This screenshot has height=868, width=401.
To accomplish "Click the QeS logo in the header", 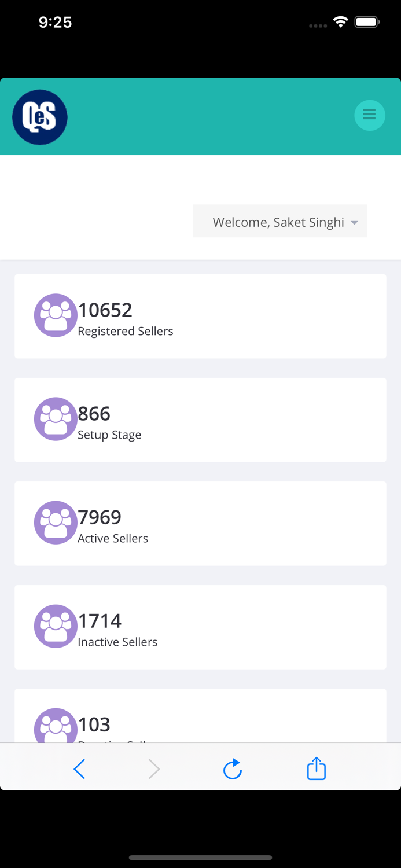I will coord(39,116).
